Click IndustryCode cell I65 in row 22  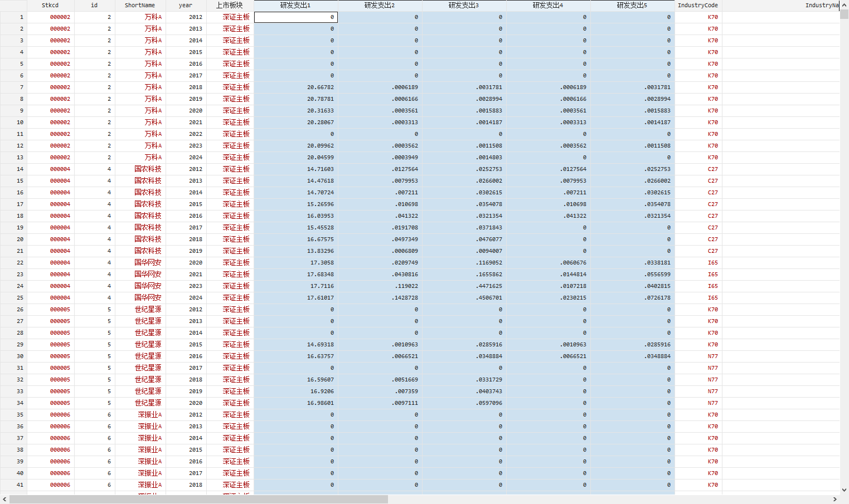pyautogui.click(x=698, y=263)
